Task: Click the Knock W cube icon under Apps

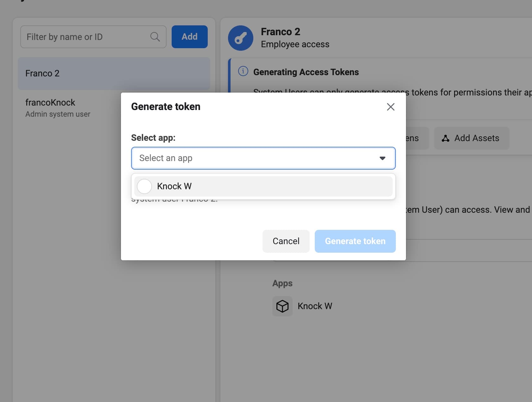Action: (x=282, y=306)
